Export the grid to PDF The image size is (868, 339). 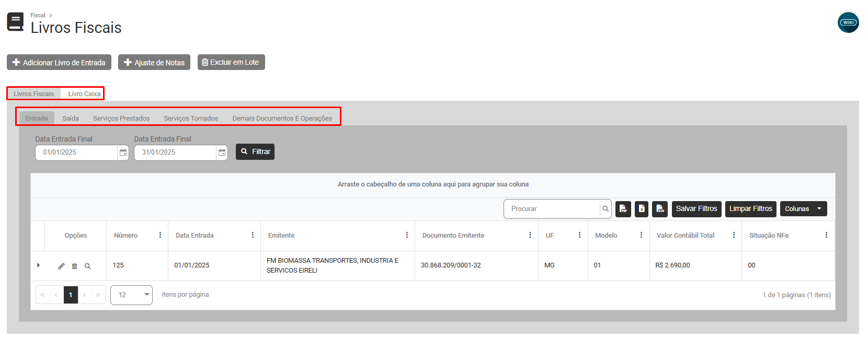(x=623, y=209)
